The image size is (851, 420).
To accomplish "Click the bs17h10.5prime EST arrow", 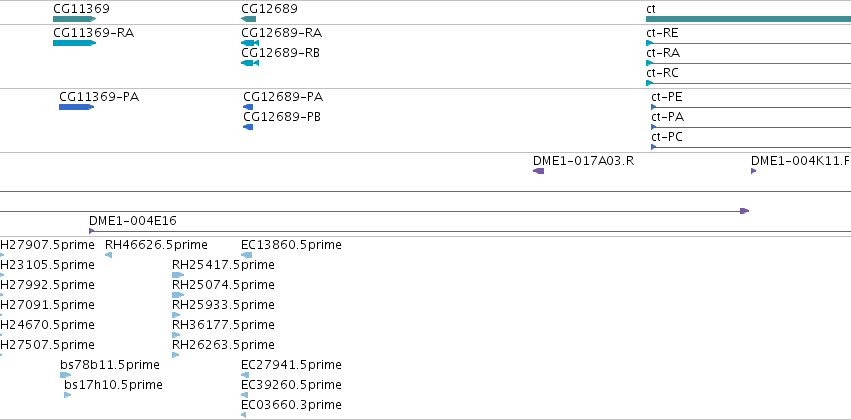I will pyautogui.click(x=68, y=395).
